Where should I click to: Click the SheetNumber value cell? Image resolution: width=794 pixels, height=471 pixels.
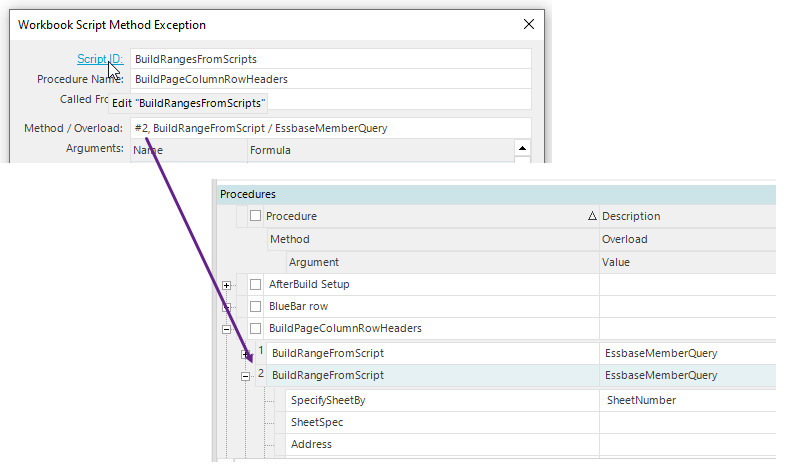click(x=687, y=400)
